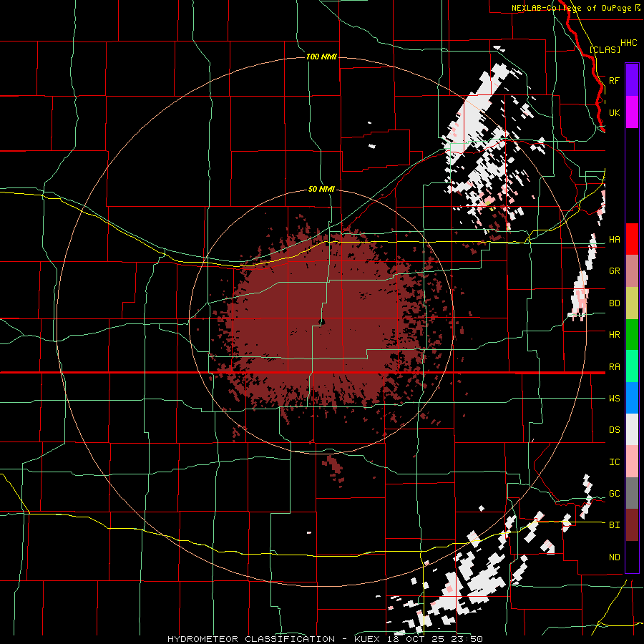
Task: Select the yellow BD legend swatch
Action: coord(632,303)
